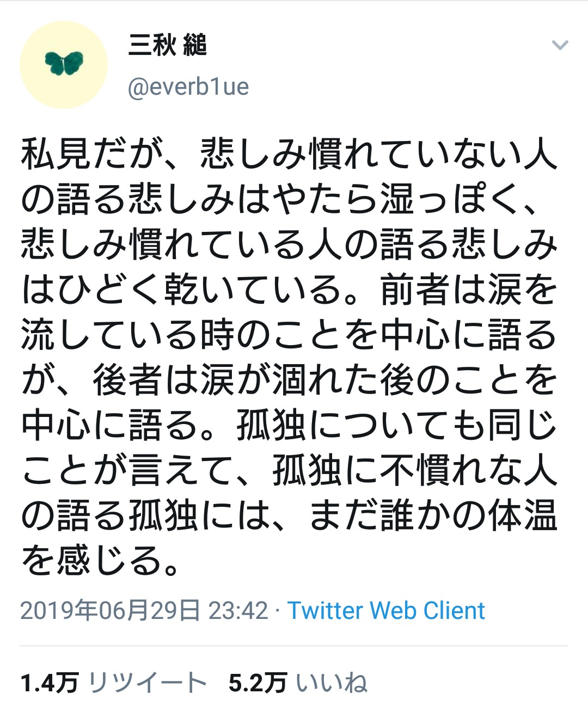Click the line ending まだ誰かの体温
The width and height of the screenshot is (588, 712).
pyautogui.click(x=289, y=515)
